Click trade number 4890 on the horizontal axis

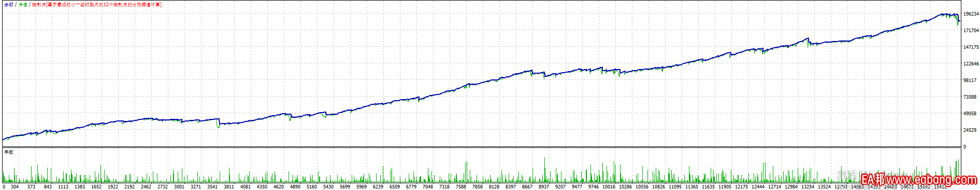pos(295,186)
